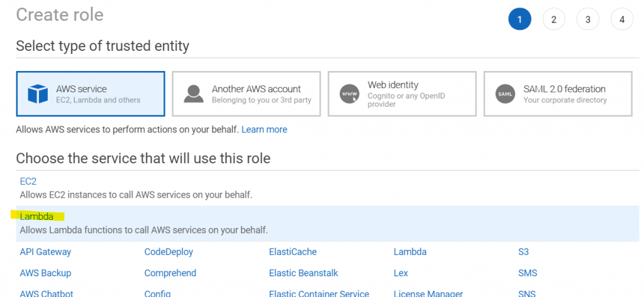
Task: Select EC2 as the service
Action: click(x=28, y=181)
